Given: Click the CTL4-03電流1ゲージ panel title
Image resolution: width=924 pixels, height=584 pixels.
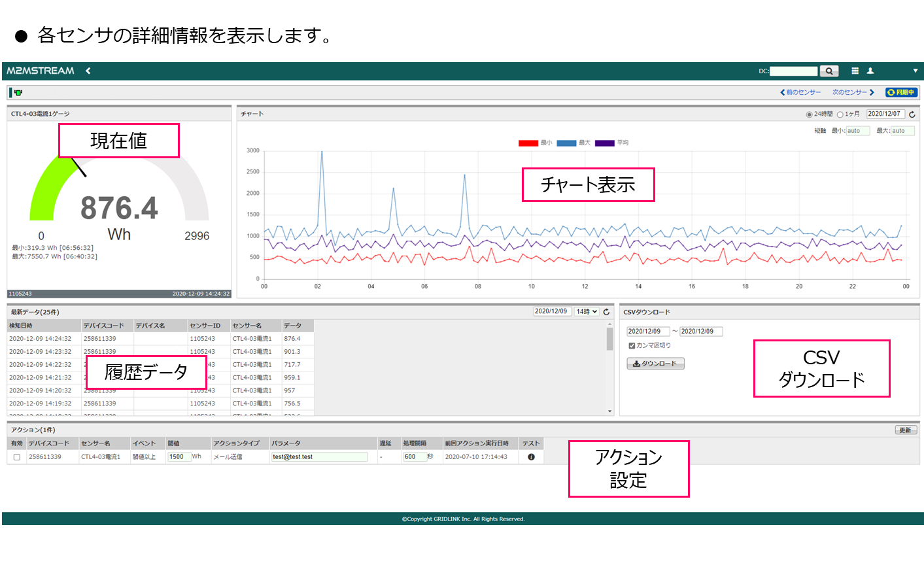Looking at the screenshot, I should click(x=40, y=114).
